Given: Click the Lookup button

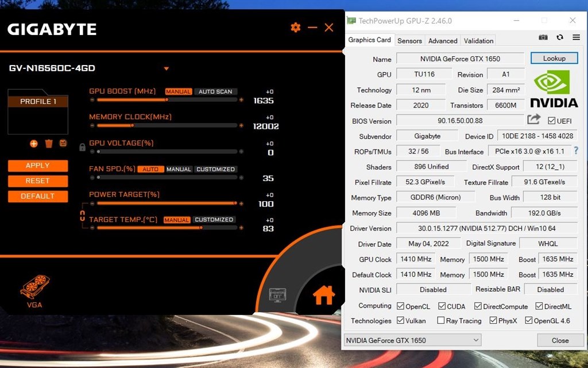Looking at the screenshot, I should [554, 58].
